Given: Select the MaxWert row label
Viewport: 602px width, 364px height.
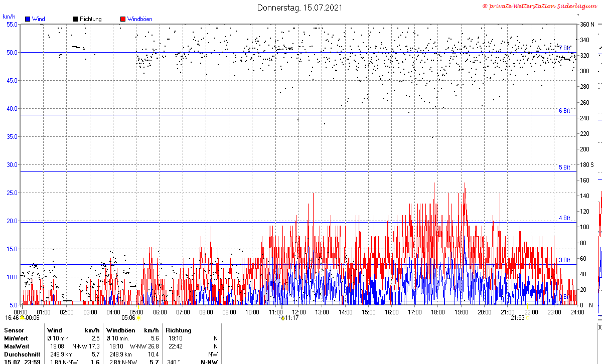Looking at the screenshot, I should tap(17, 346).
